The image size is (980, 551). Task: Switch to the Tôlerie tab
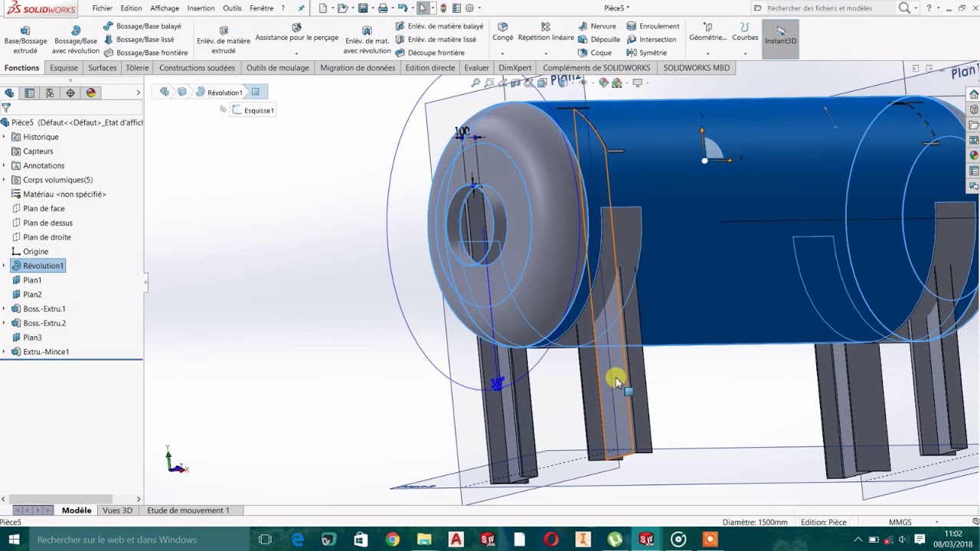[x=138, y=67]
